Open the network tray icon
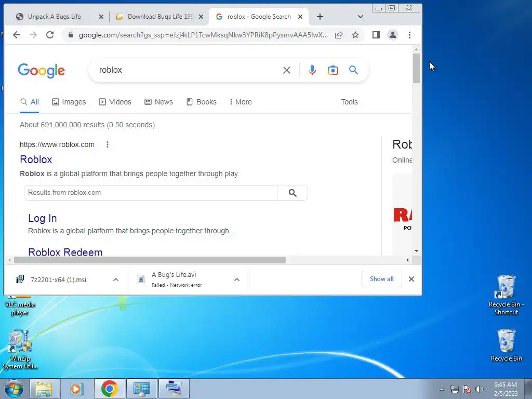532x399 pixels. coord(454,389)
